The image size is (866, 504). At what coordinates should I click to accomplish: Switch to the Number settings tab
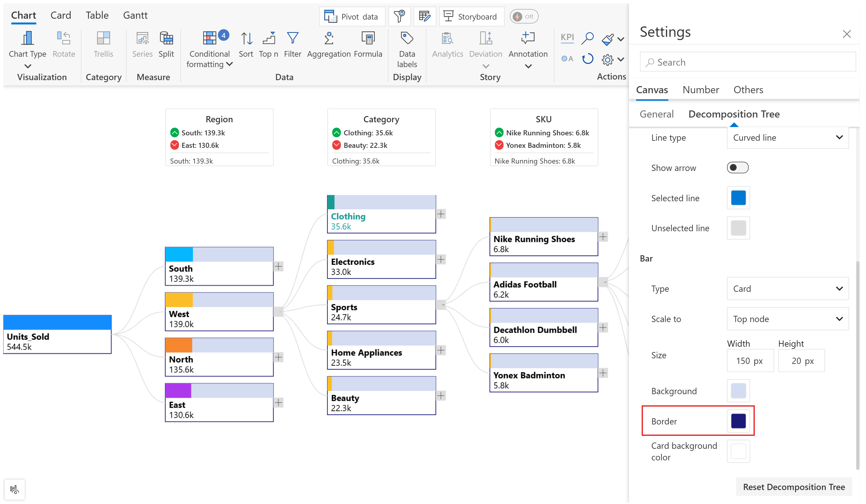701,90
